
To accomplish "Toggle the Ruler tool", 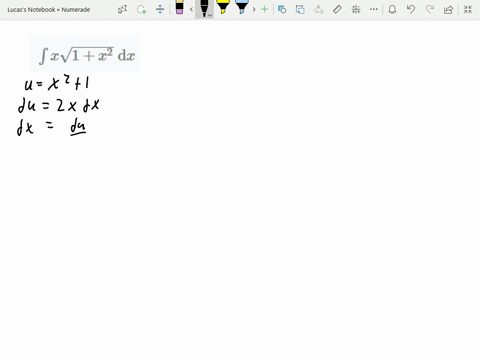I will tap(337, 9).
